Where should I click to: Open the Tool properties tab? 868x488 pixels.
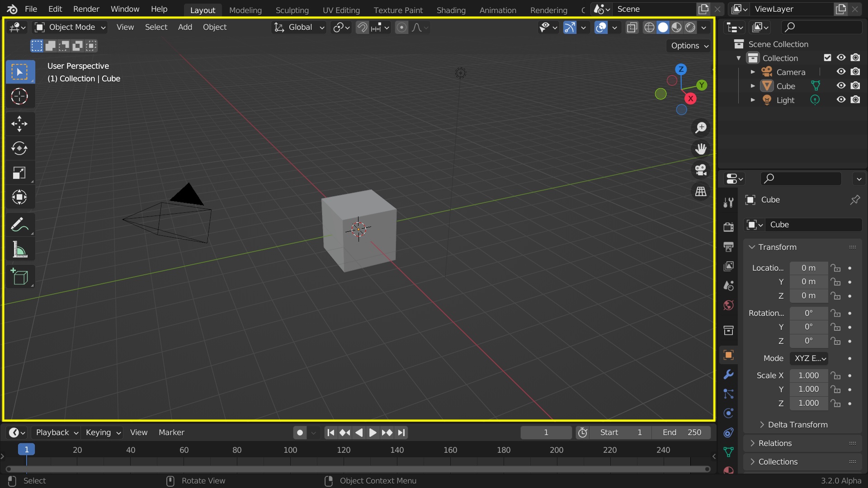728,202
